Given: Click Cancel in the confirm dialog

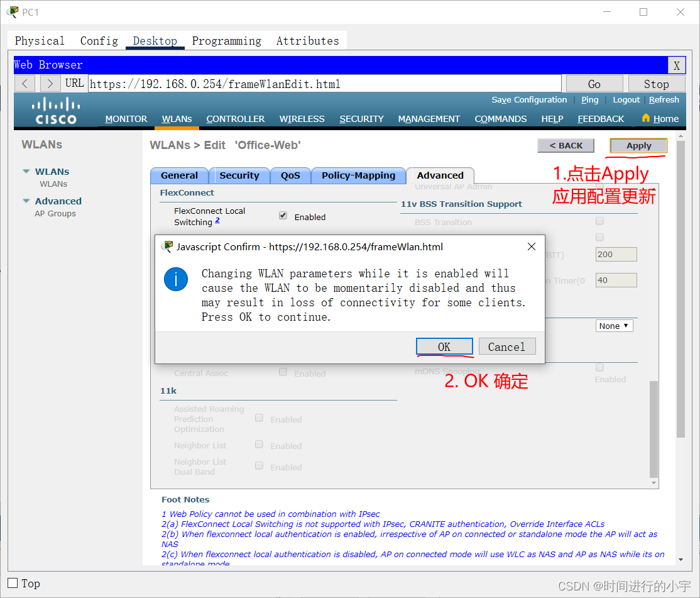Looking at the screenshot, I should 506,346.
